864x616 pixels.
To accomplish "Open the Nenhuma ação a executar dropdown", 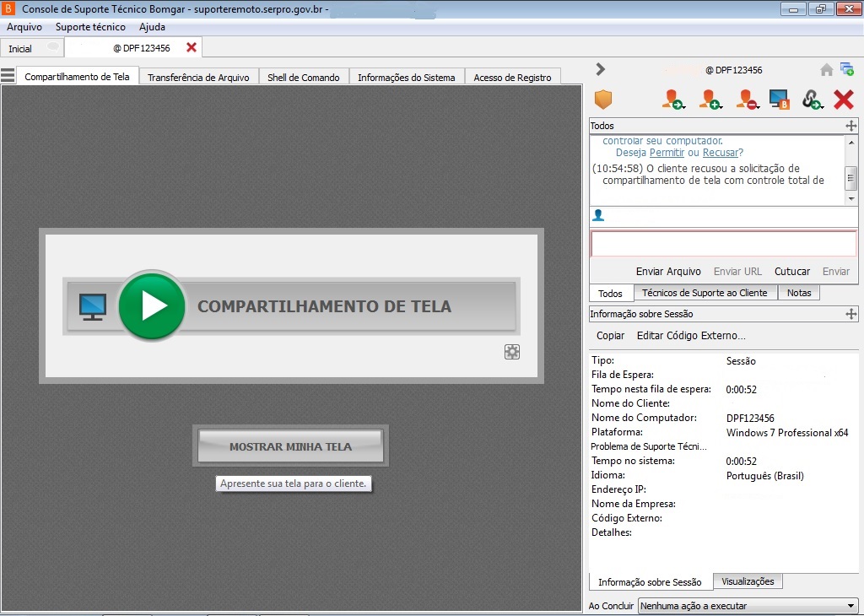I will 748,605.
